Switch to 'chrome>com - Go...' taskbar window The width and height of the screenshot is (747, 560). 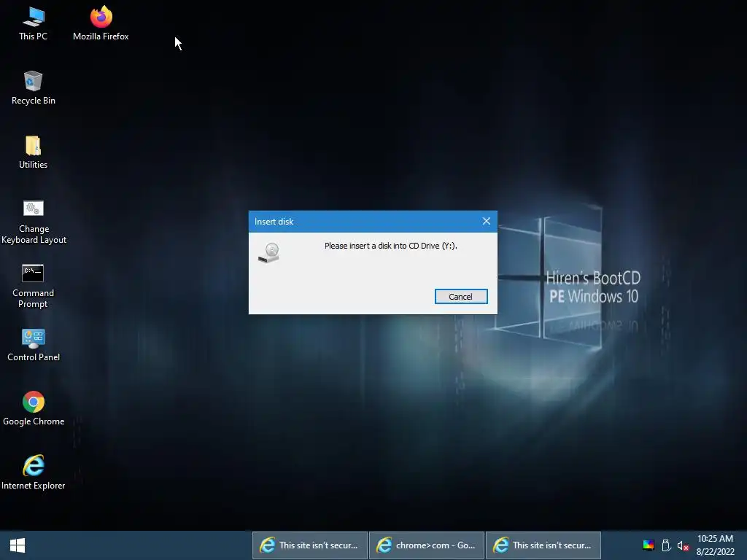coord(426,545)
